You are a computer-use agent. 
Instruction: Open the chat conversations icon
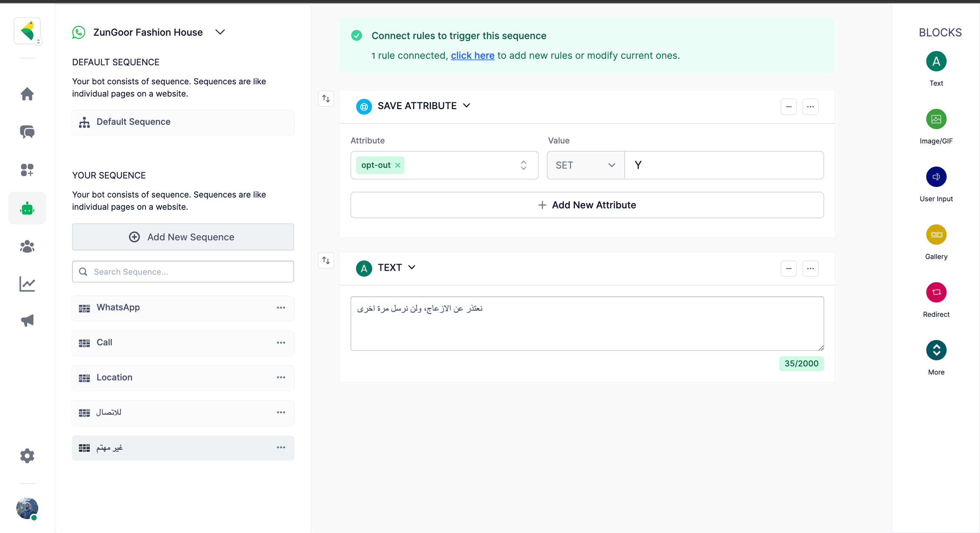click(27, 132)
